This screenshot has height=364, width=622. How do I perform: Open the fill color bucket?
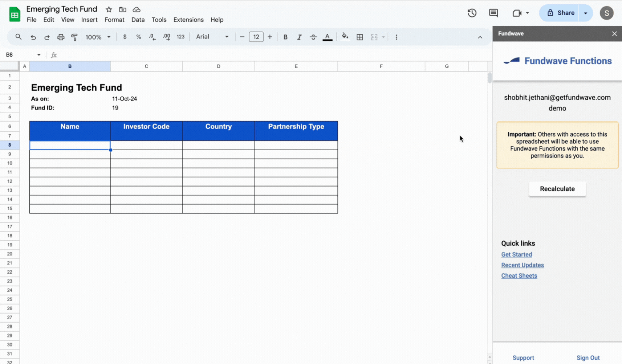pyautogui.click(x=345, y=37)
